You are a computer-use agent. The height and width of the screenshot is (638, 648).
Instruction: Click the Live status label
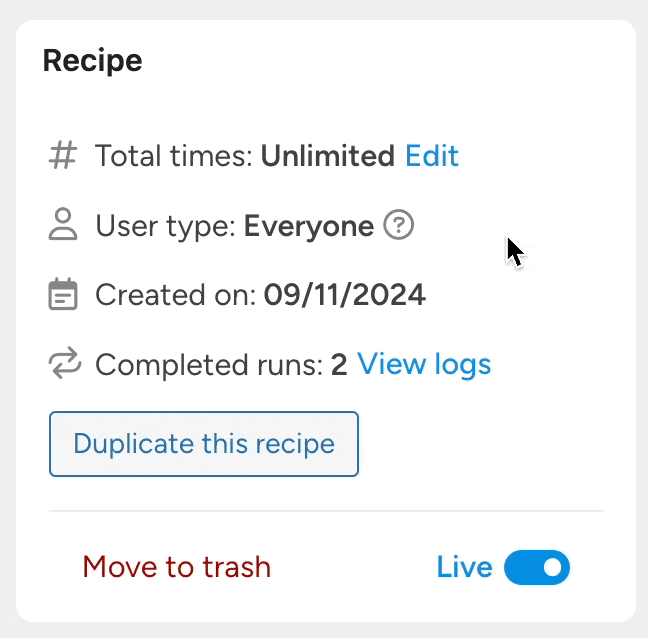point(464,568)
